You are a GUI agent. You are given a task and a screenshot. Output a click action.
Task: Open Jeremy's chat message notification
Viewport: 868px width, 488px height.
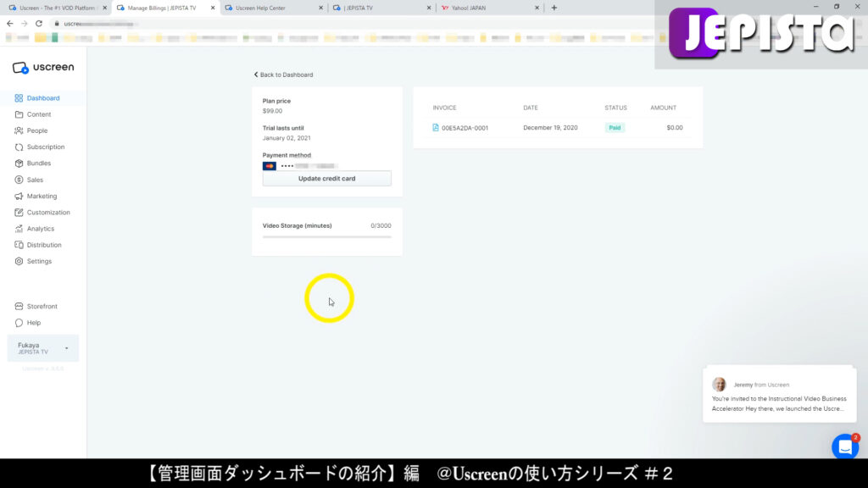click(x=780, y=394)
